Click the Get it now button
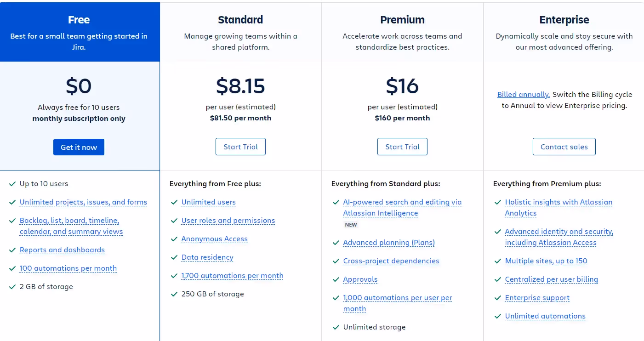Screen dimensions: 644x341 [79, 147]
